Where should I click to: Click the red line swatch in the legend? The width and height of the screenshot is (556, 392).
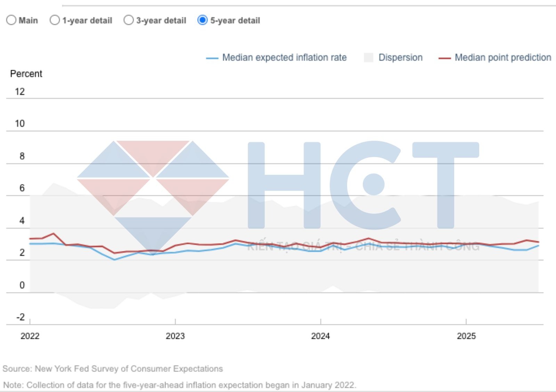point(444,58)
